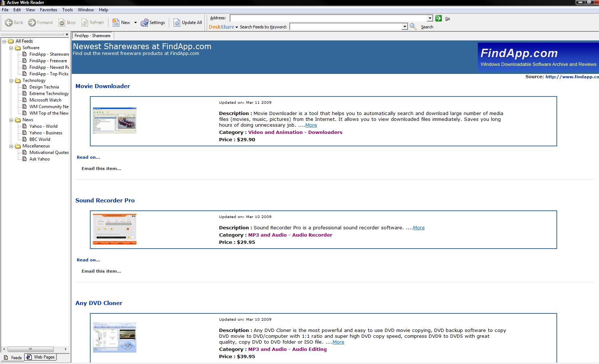Open the Movie Downloader title link

[x=103, y=86]
